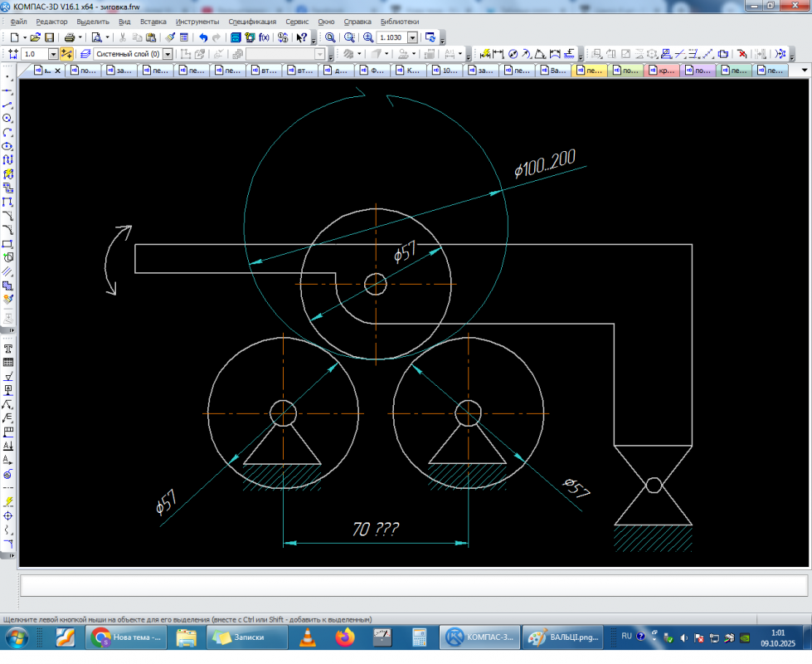Click the Diameter dimension tool
This screenshot has width=812, height=664.
[513, 54]
